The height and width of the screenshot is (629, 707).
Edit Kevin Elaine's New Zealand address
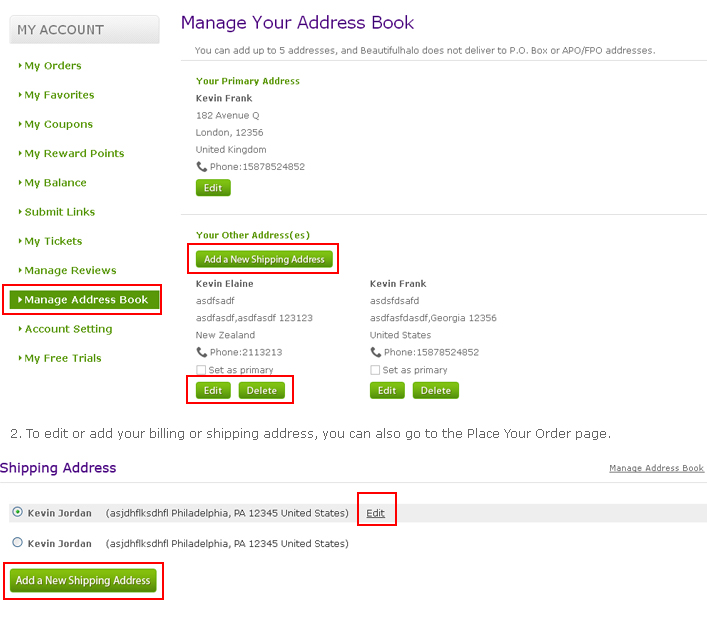click(x=213, y=390)
